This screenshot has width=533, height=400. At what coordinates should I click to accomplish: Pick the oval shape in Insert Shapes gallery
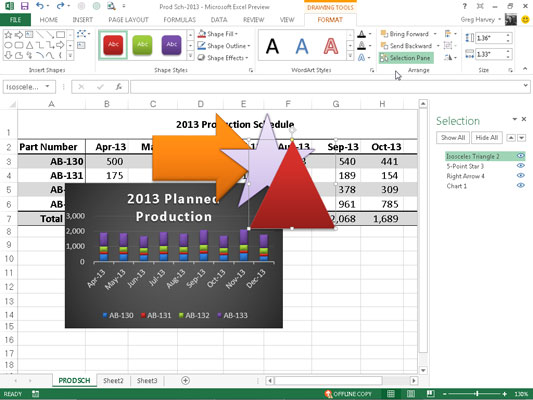click(x=8, y=45)
